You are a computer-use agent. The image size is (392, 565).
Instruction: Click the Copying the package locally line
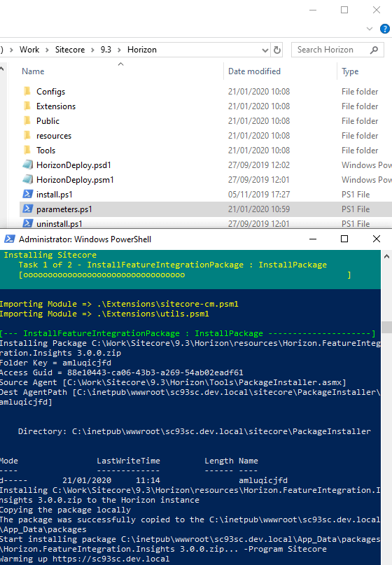(65, 510)
